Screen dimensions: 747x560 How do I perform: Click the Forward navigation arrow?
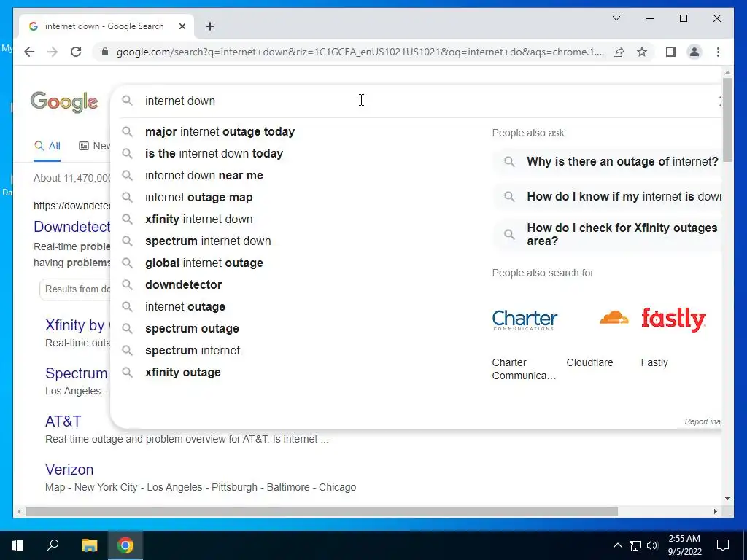point(53,52)
